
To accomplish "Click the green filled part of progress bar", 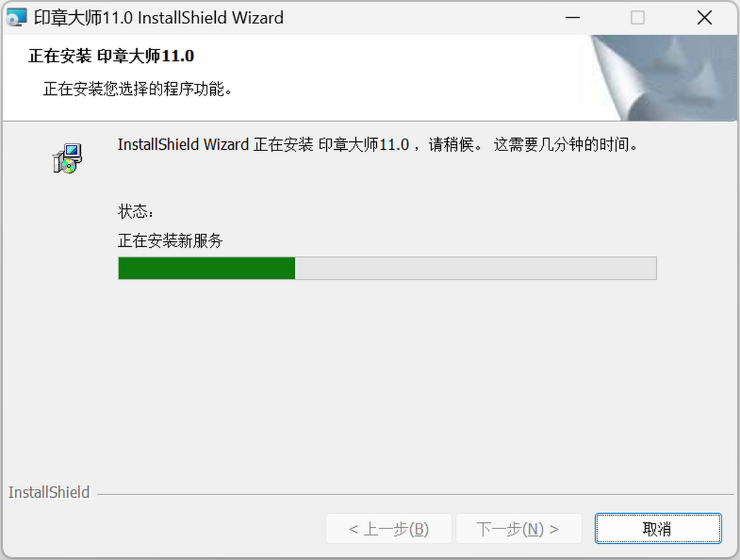I will click(207, 269).
